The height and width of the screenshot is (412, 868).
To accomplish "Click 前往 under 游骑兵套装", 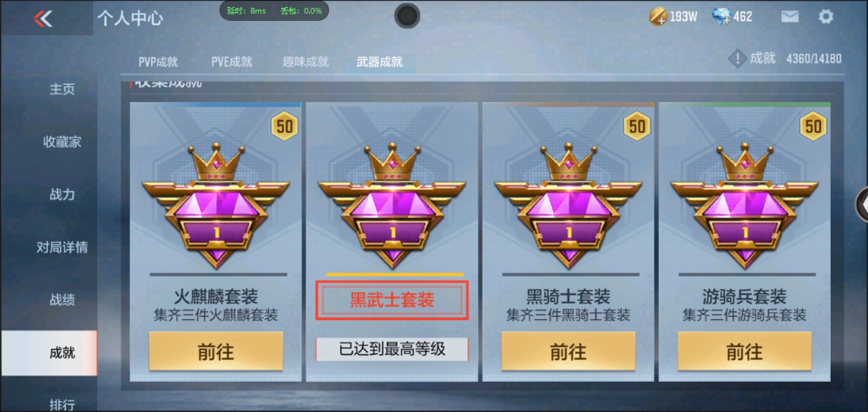I will [745, 351].
